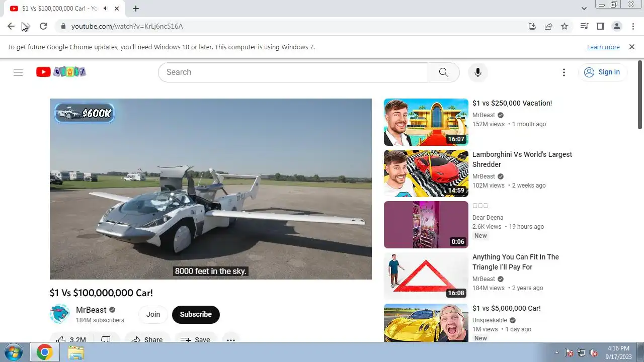The height and width of the screenshot is (362, 644).
Task: Click Chrome in the taskbar
Action: [x=44, y=352]
